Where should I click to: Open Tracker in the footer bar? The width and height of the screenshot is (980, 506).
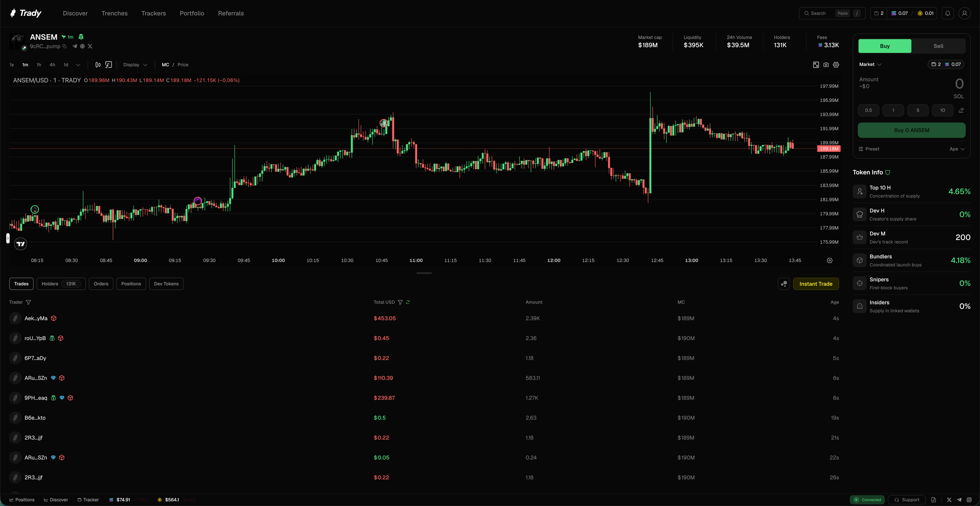88,500
